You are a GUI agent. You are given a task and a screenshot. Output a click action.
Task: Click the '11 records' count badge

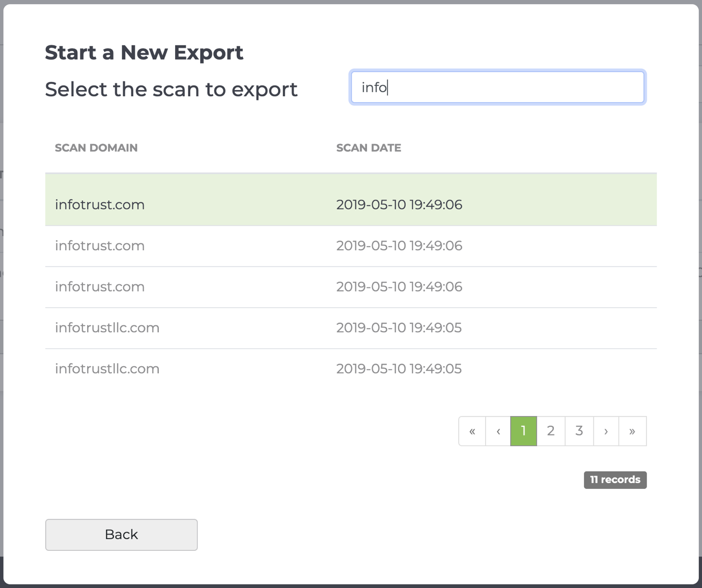tap(615, 480)
